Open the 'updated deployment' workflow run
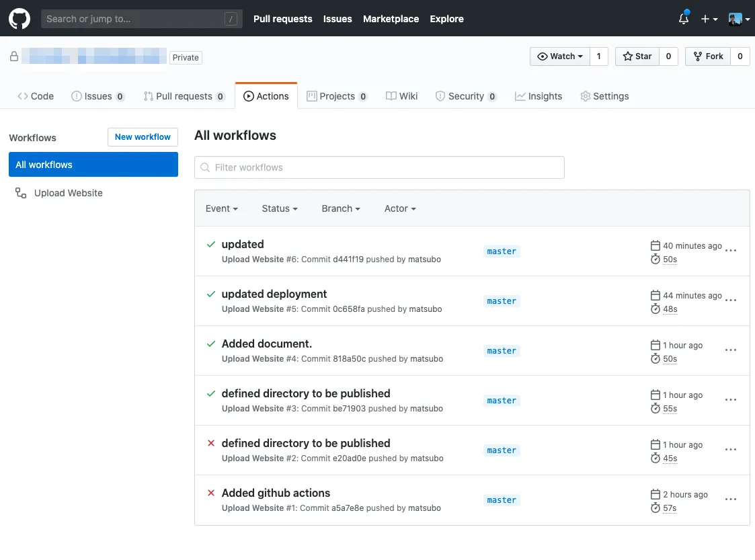The height and width of the screenshot is (560, 755). click(x=274, y=294)
